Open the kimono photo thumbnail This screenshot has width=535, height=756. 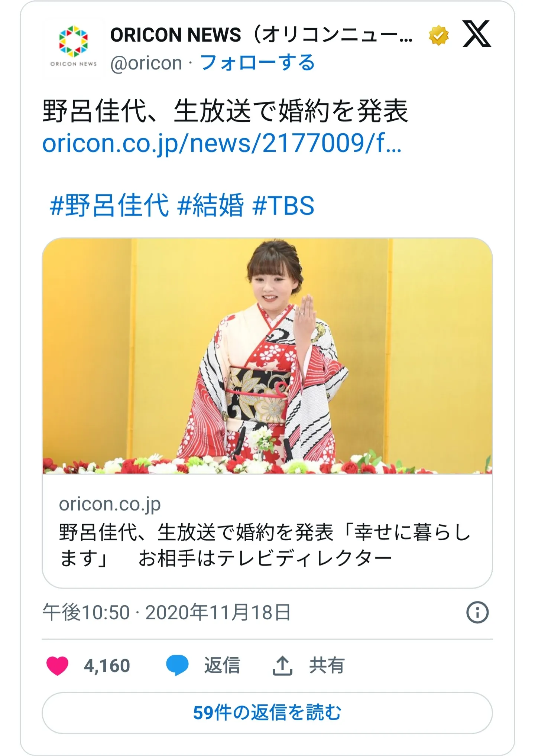pos(267,356)
